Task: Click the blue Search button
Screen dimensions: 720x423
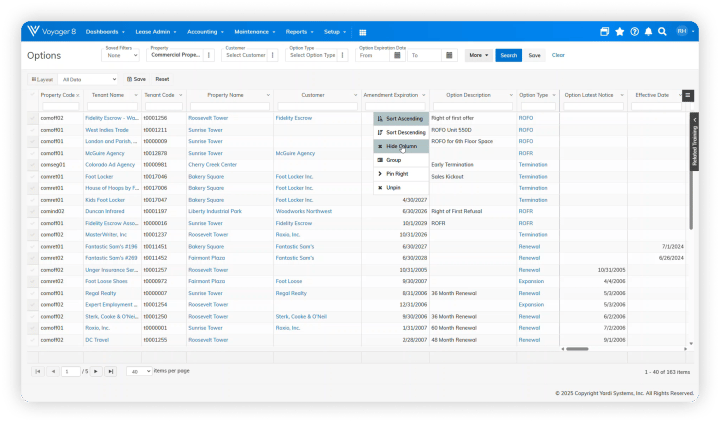Action: coord(508,55)
